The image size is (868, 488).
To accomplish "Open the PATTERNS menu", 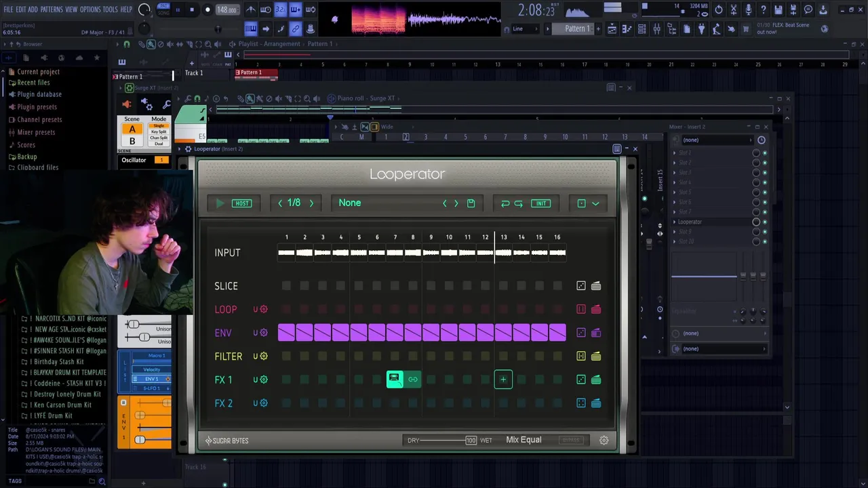I will pyautogui.click(x=52, y=9).
